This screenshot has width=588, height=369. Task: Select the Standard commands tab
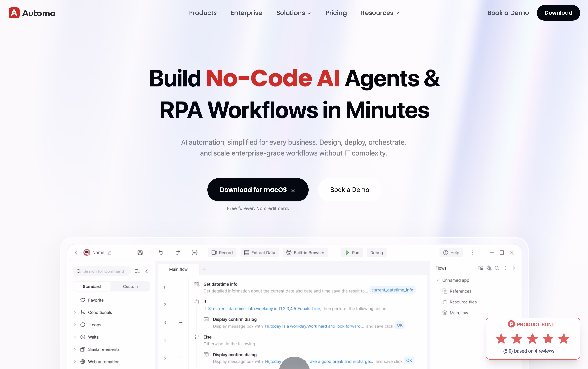pyautogui.click(x=92, y=286)
